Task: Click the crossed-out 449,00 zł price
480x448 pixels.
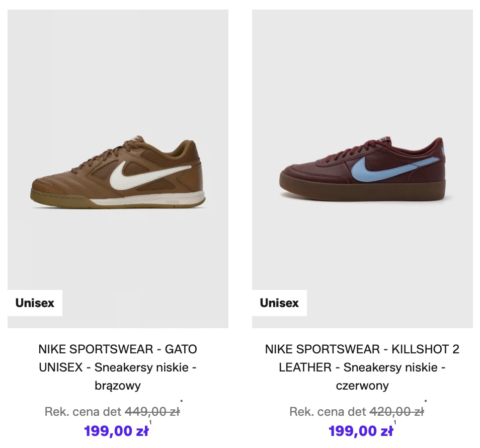Action: (152, 412)
